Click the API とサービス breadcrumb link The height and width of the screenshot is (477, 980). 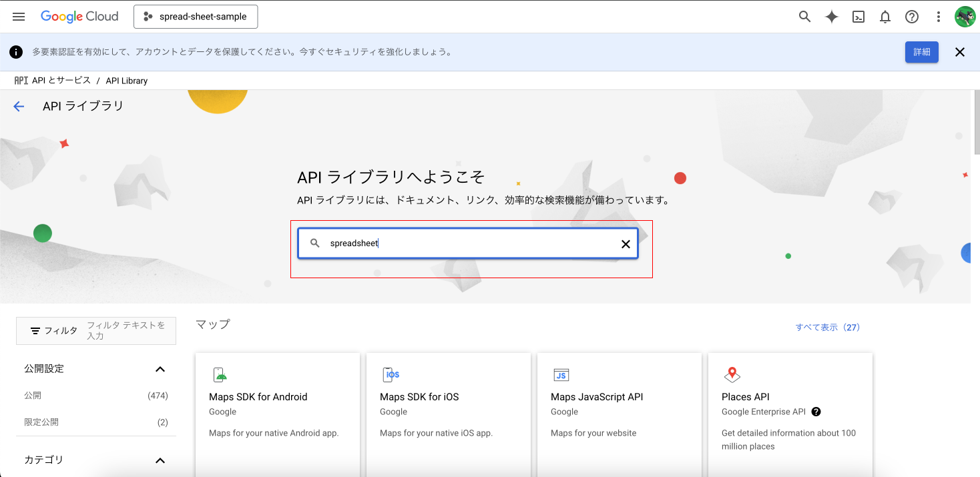[61, 80]
